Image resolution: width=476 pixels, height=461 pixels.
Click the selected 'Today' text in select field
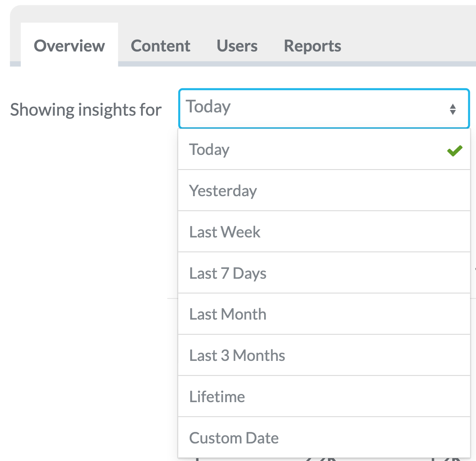click(x=209, y=107)
